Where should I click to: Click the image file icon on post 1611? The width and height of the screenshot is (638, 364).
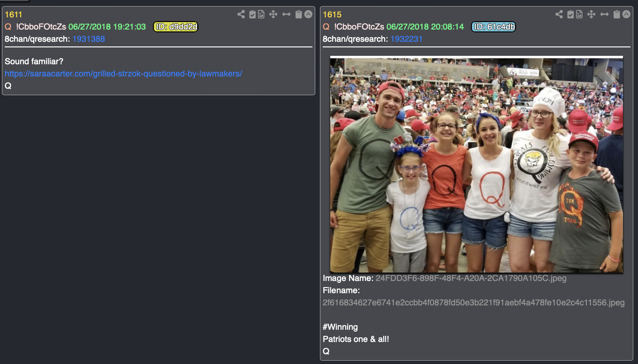pos(261,15)
